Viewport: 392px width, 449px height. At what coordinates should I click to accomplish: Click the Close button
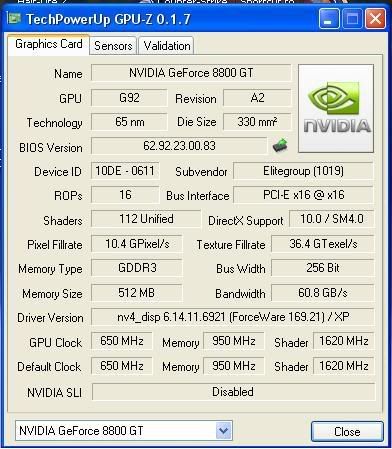coord(347,432)
